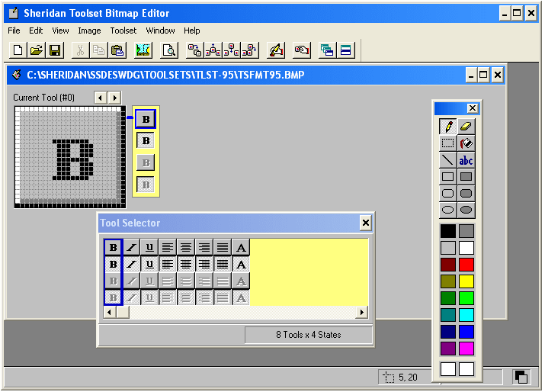Click the stamp edit toolbar icon
The image size is (545, 392).
click(x=276, y=50)
